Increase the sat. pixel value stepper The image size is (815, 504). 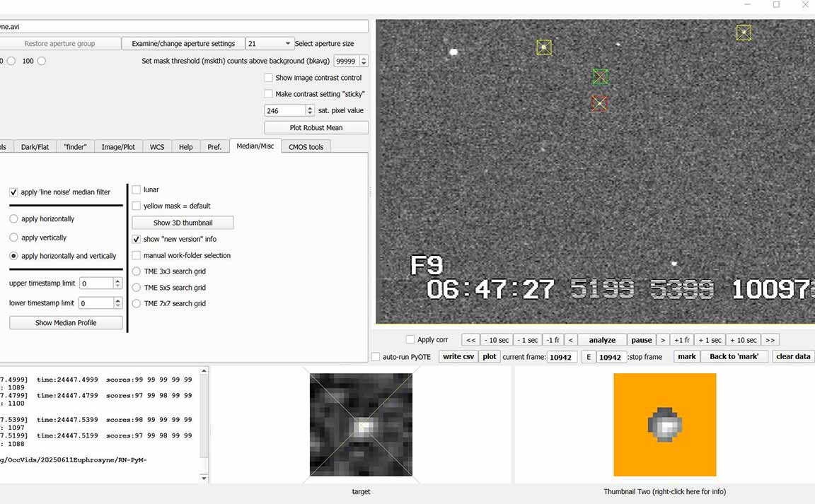[x=310, y=107]
